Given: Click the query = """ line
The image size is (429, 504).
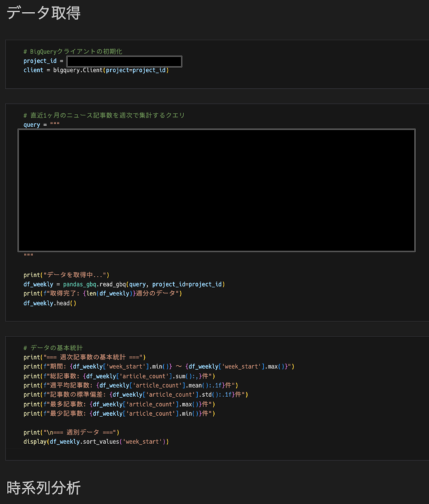Looking at the screenshot, I should 41,125.
